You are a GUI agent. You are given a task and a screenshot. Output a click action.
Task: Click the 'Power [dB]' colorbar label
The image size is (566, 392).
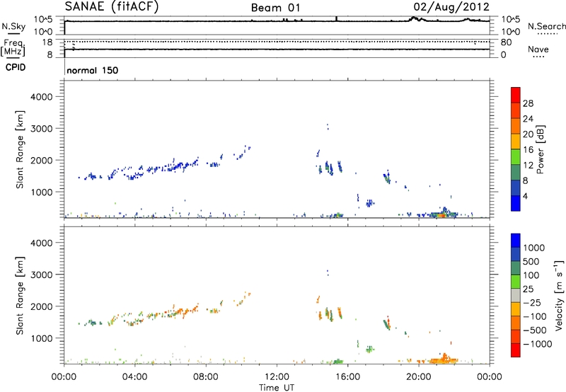click(x=540, y=149)
